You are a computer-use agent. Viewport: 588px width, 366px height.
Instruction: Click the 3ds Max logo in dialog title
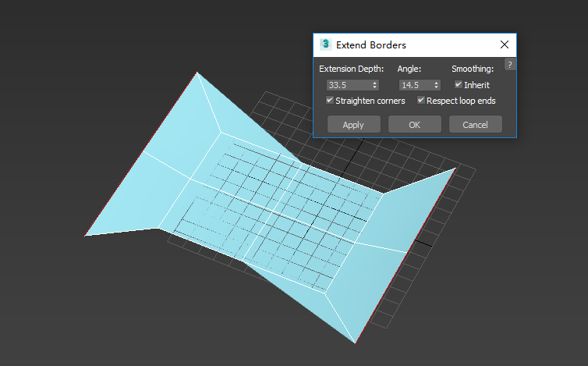[x=326, y=45]
